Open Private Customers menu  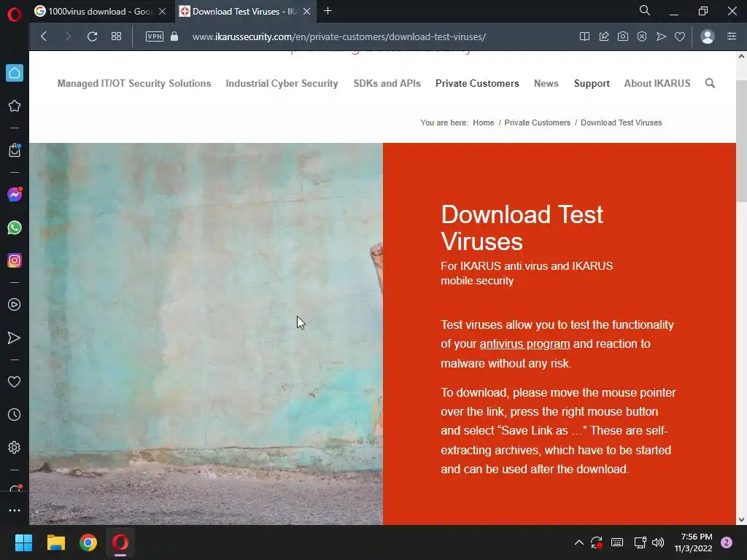pyautogui.click(x=477, y=83)
